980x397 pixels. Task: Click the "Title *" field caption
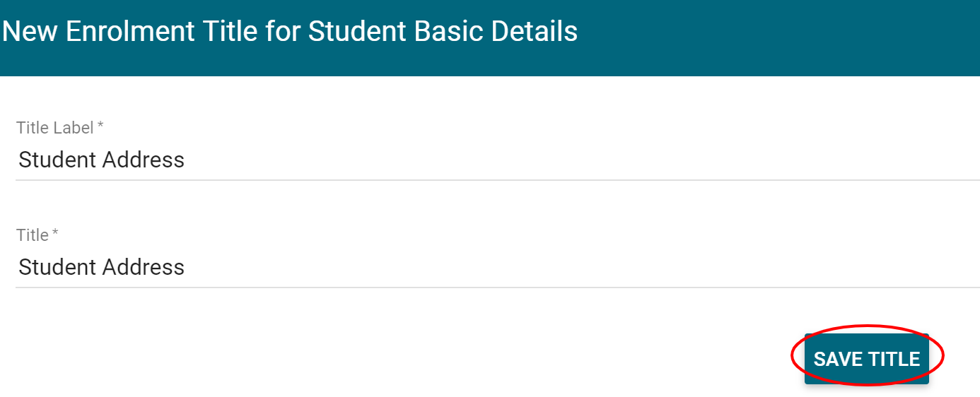(33, 235)
